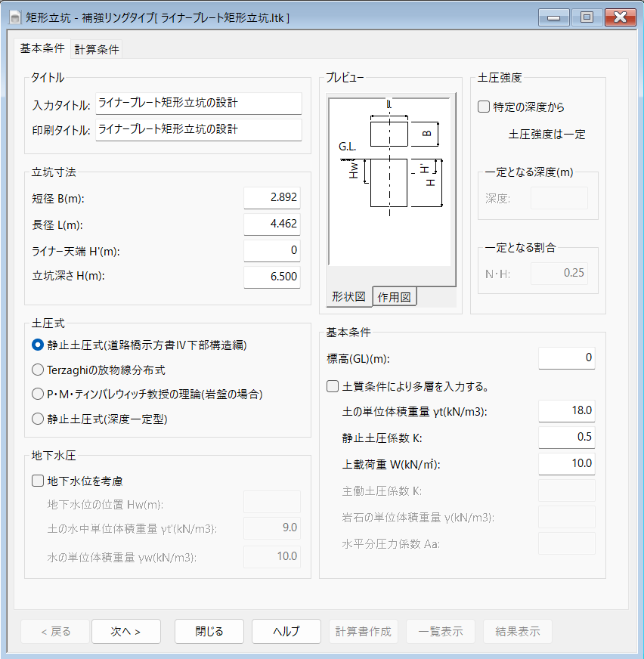Enable 地下水位を考慮 checkbox

(38, 480)
